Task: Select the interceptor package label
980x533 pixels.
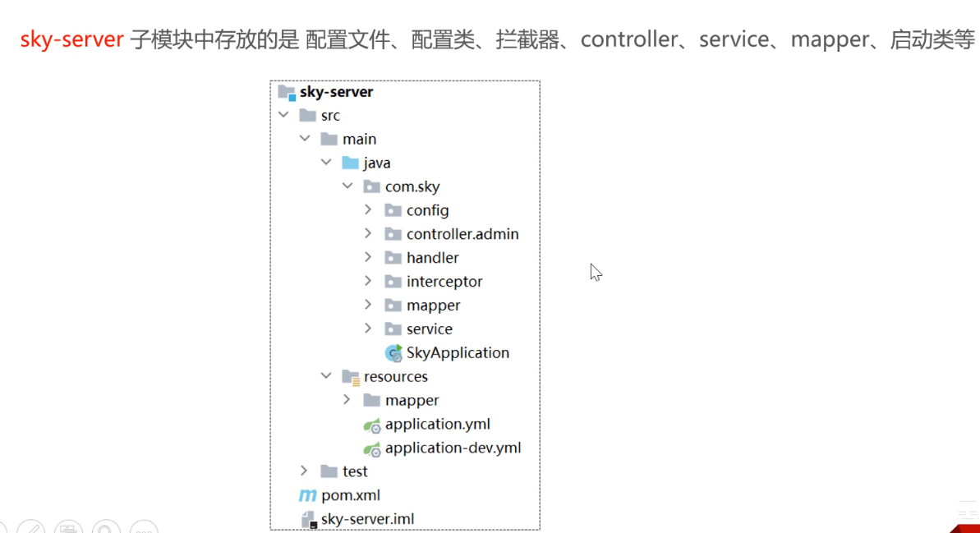Action: pyautogui.click(x=444, y=282)
